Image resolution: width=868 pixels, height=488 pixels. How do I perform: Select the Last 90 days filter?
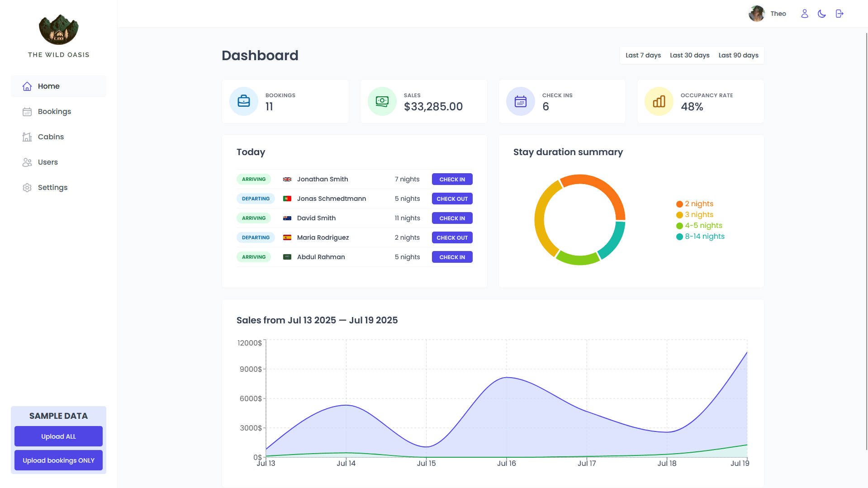tap(738, 55)
